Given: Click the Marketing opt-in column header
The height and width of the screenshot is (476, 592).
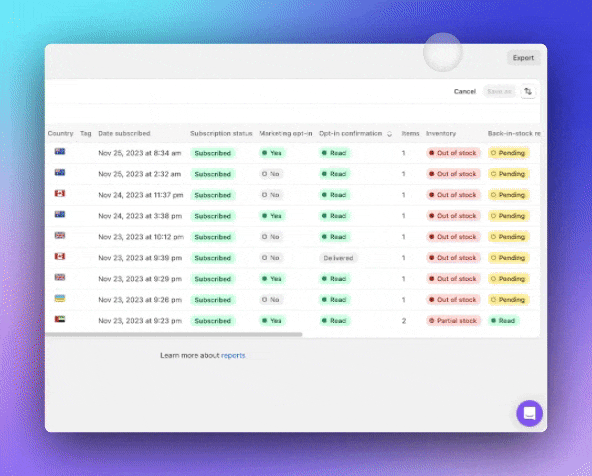Looking at the screenshot, I should click(x=286, y=133).
